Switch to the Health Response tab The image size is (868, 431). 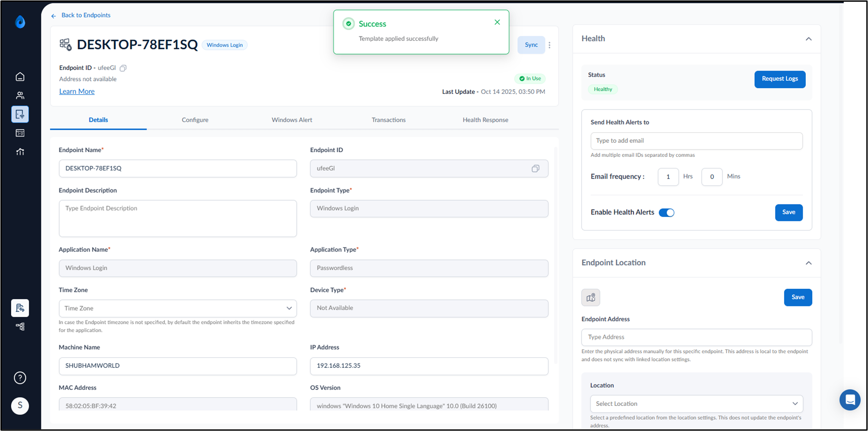(485, 120)
